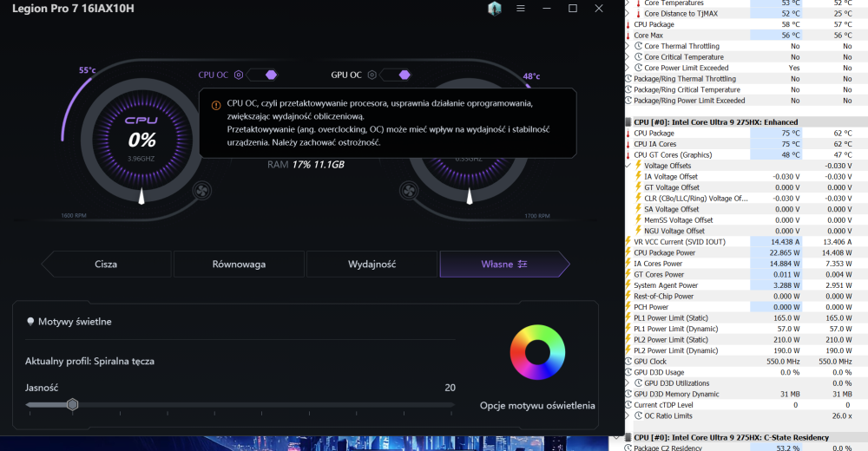
Task: Collapse the Voltage Offsets tree node
Action: pos(628,166)
